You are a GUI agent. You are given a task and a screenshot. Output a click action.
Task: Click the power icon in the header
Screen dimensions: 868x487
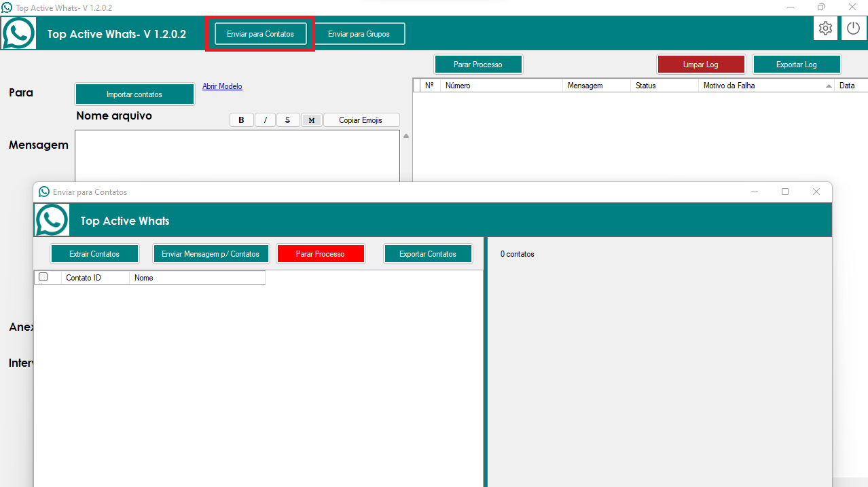point(853,29)
